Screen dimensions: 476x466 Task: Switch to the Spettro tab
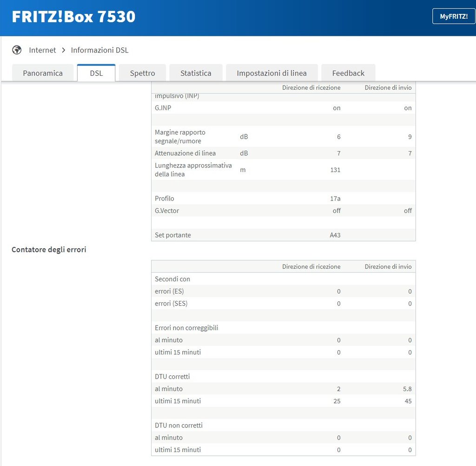coord(142,73)
